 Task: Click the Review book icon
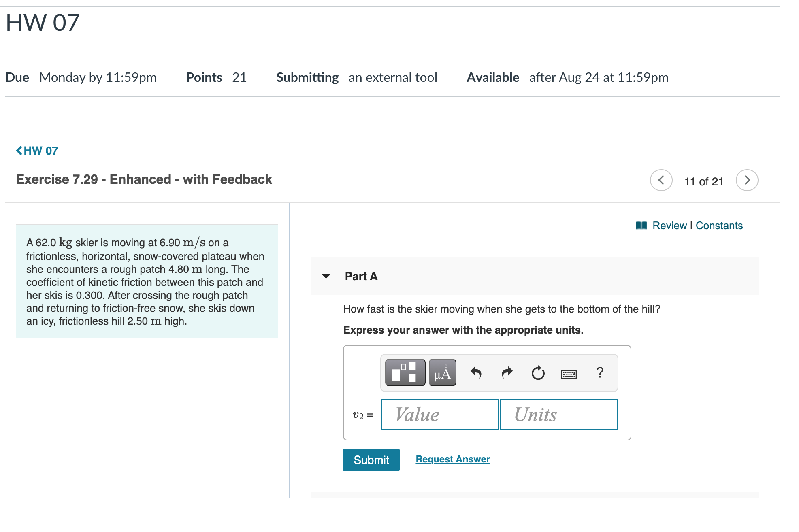[x=641, y=226]
